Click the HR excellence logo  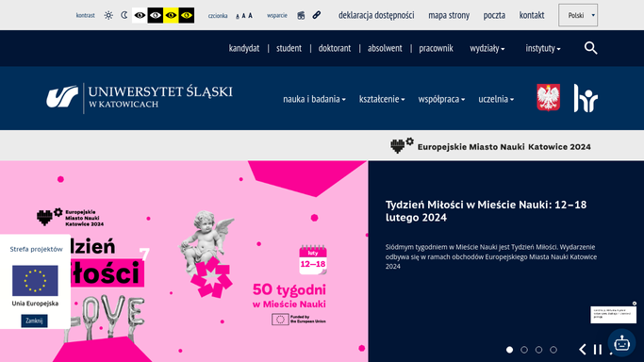tap(586, 98)
